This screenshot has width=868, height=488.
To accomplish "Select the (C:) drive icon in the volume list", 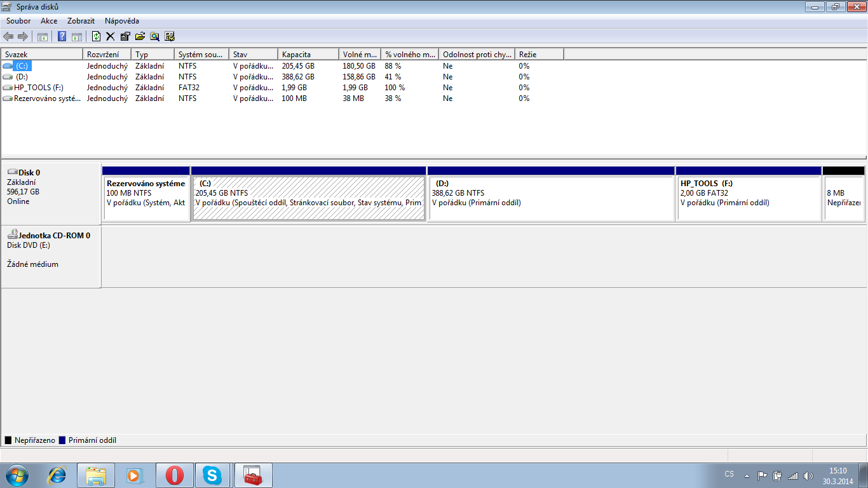I will 8,66.
